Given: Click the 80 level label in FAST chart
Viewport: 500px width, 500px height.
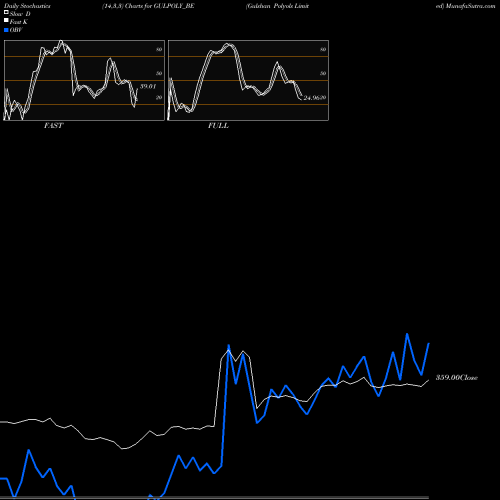Looking at the screenshot, I should pyautogui.click(x=159, y=49).
